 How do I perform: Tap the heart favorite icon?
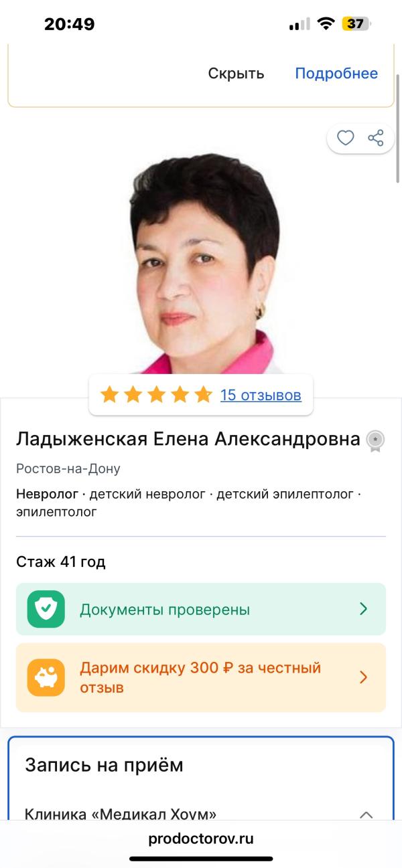(x=345, y=139)
